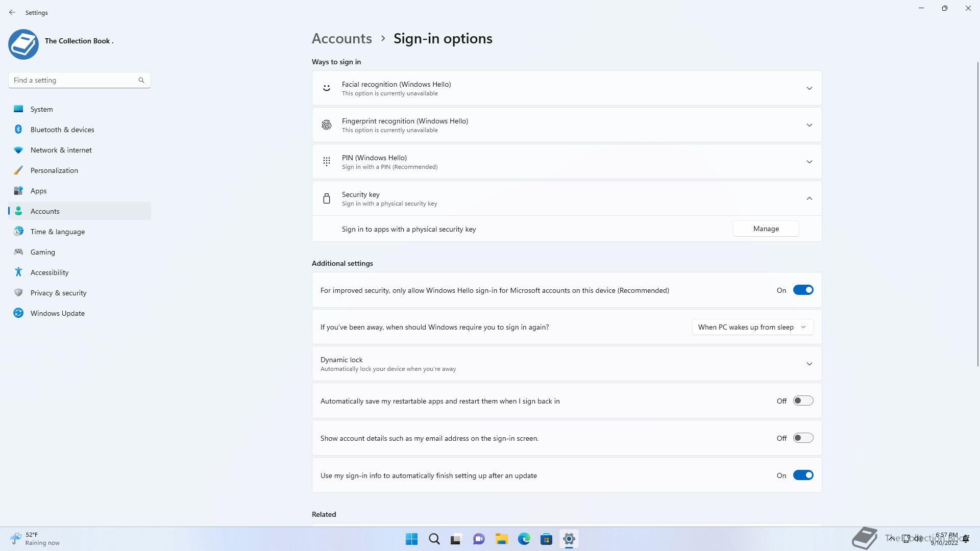
Task: Expand the Dynamic lock section
Action: click(x=809, y=364)
